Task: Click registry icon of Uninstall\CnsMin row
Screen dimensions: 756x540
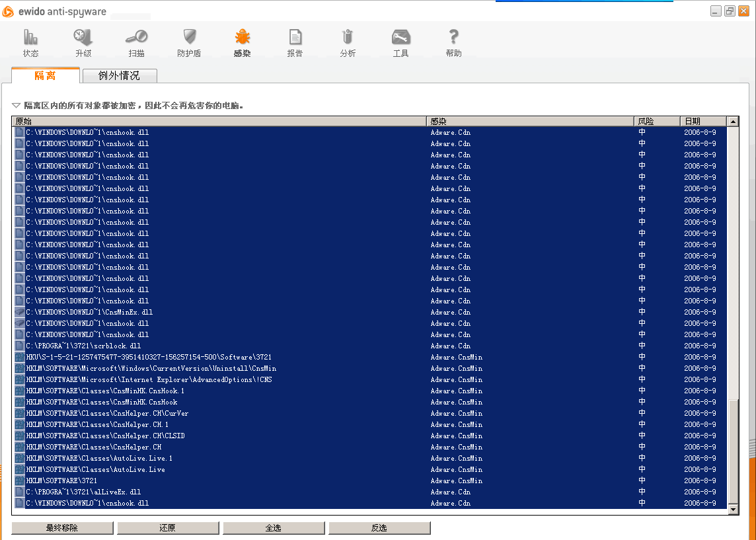Action: 19,368
